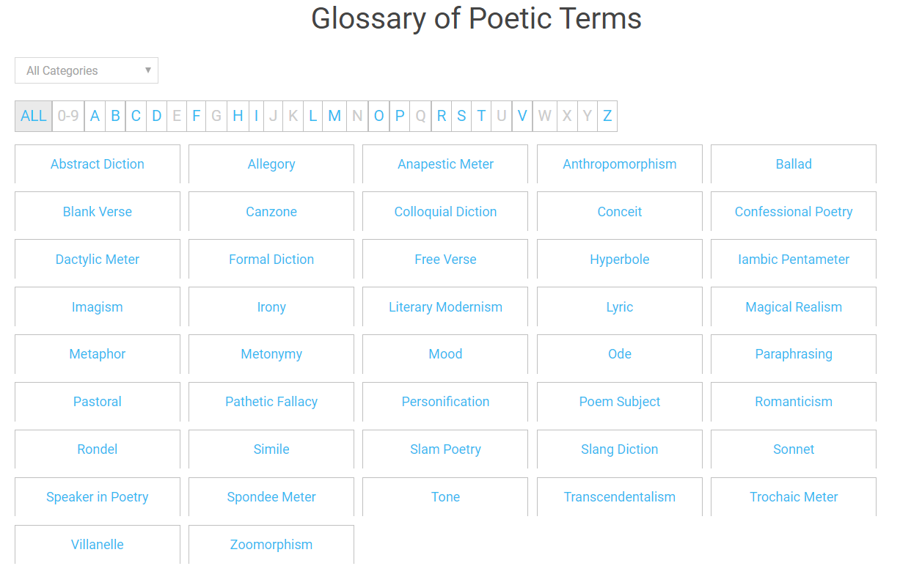The width and height of the screenshot is (900, 588).
Task: Filter glossary by letter A
Action: [x=95, y=116]
